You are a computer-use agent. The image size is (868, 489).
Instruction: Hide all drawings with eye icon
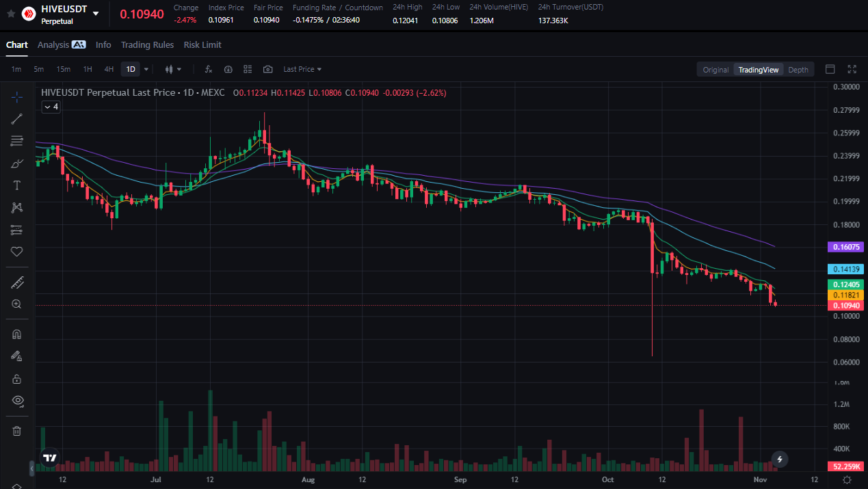coord(17,400)
